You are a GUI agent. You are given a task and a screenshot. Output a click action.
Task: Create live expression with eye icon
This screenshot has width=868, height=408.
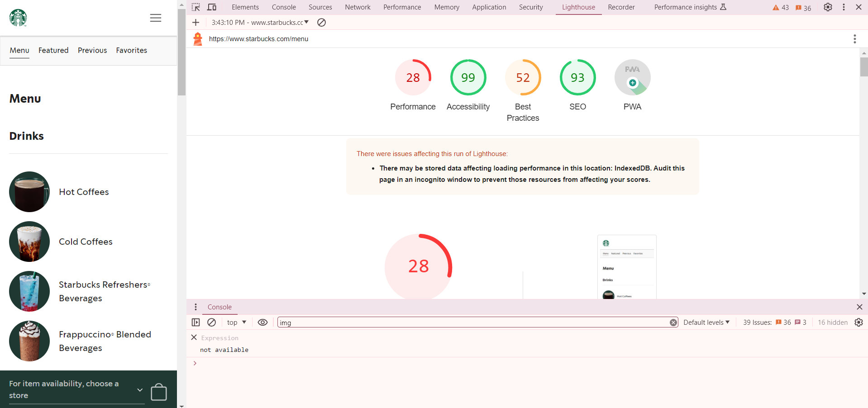262,323
